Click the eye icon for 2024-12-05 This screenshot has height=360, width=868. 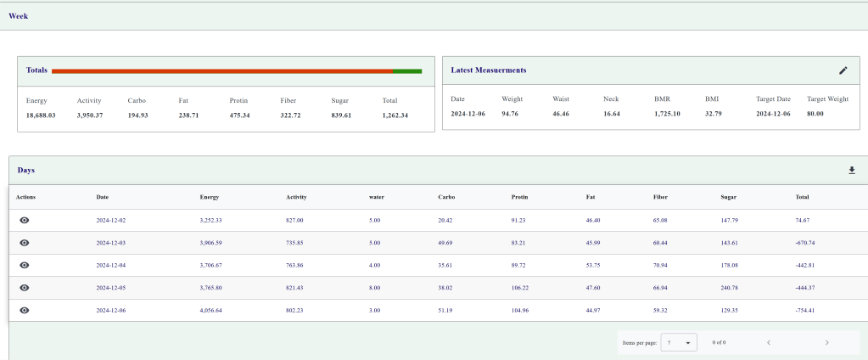(25, 288)
